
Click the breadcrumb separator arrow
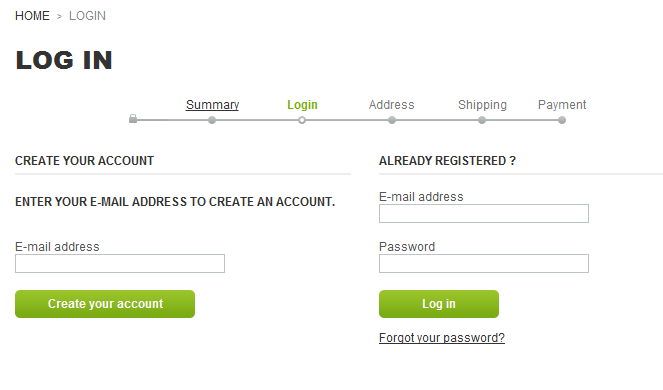coord(59,16)
